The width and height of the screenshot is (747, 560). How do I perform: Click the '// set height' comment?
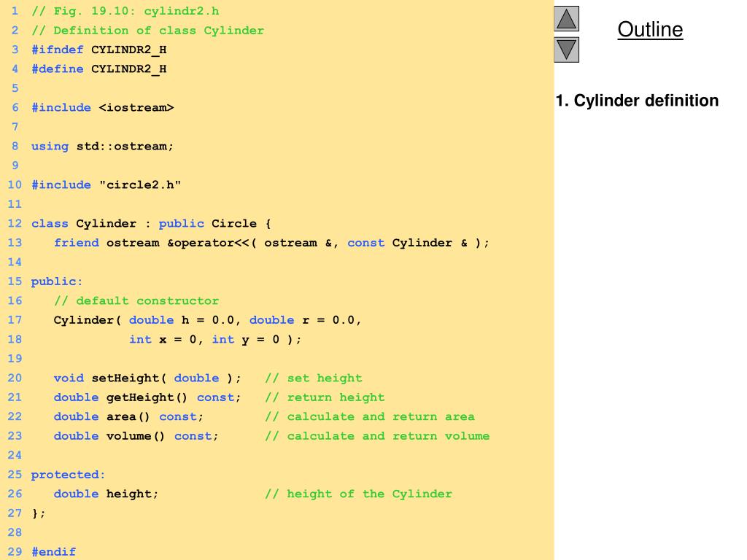[x=314, y=378]
